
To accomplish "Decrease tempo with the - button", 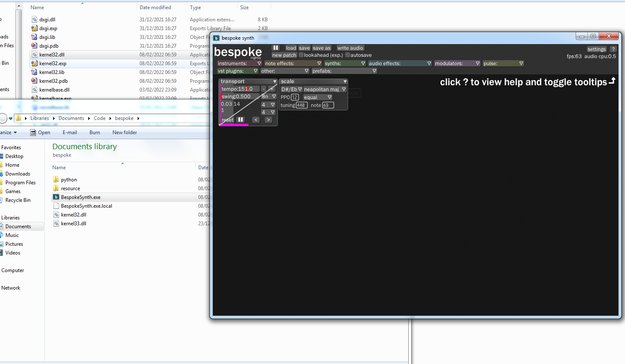I will tap(263, 89).
